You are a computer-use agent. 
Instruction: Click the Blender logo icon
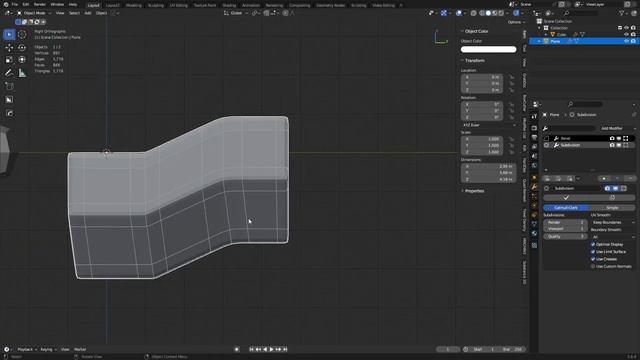pyautogui.click(x=5, y=4)
